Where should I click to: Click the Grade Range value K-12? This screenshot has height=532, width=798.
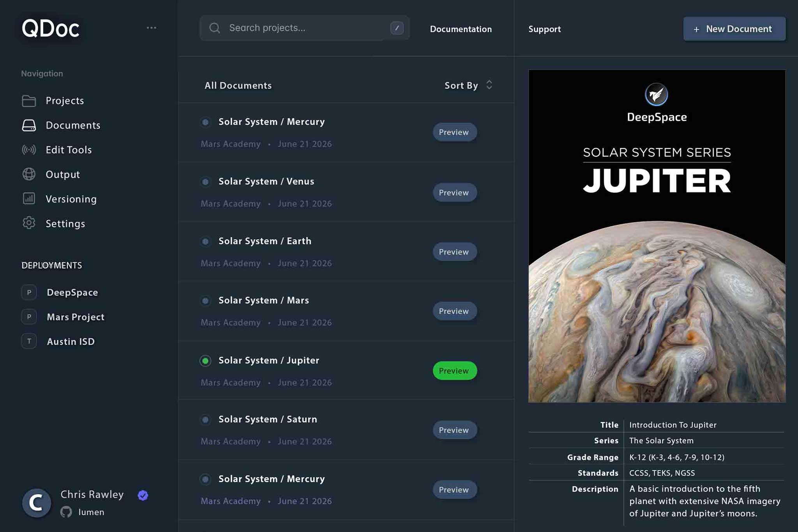pos(676,457)
